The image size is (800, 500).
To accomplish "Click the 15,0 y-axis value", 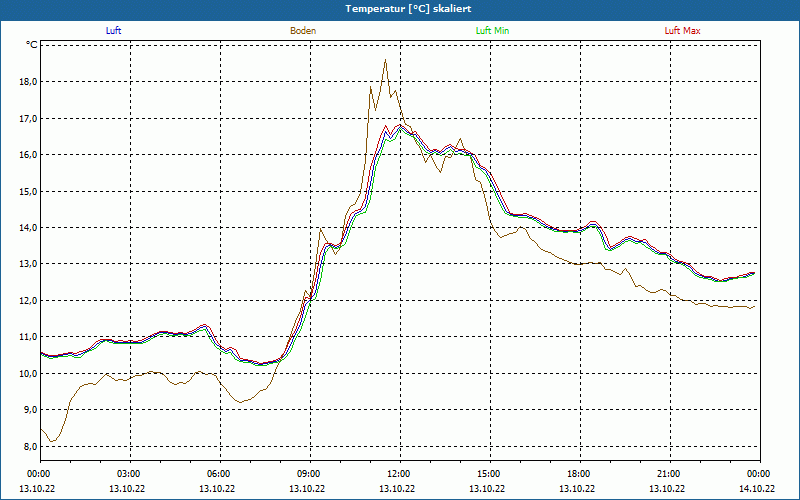I will pyautogui.click(x=29, y=191).
